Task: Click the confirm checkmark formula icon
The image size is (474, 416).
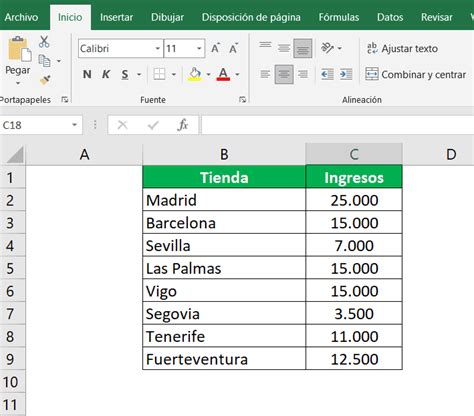Action: 153,125
